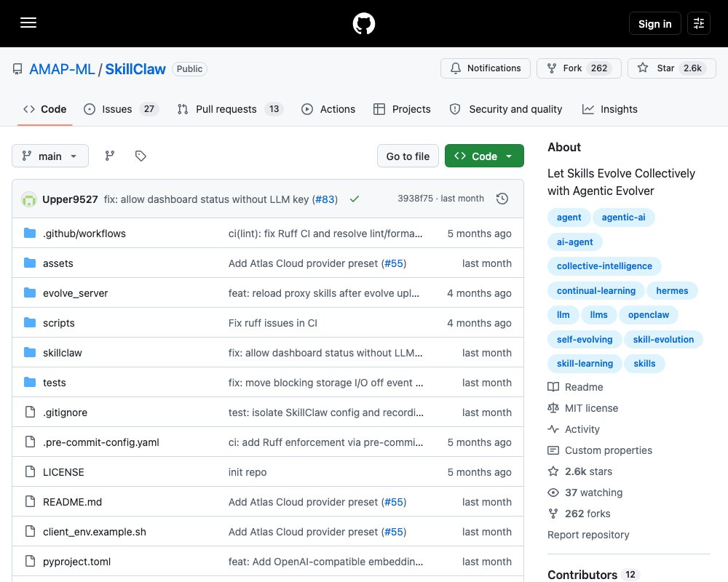Open the Activity link
Viewport: 728px width, 582px height.
[x=574, y=429]
